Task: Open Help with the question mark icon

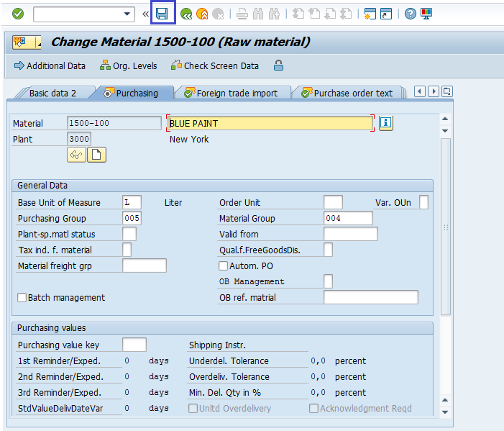Action: click(410, 14)
